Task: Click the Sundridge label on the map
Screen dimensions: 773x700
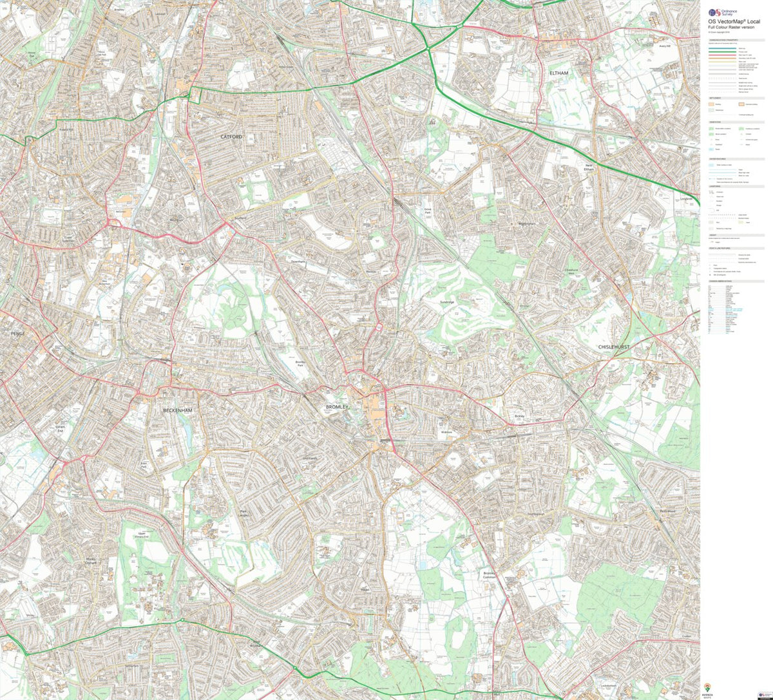Action: (447, 302)
